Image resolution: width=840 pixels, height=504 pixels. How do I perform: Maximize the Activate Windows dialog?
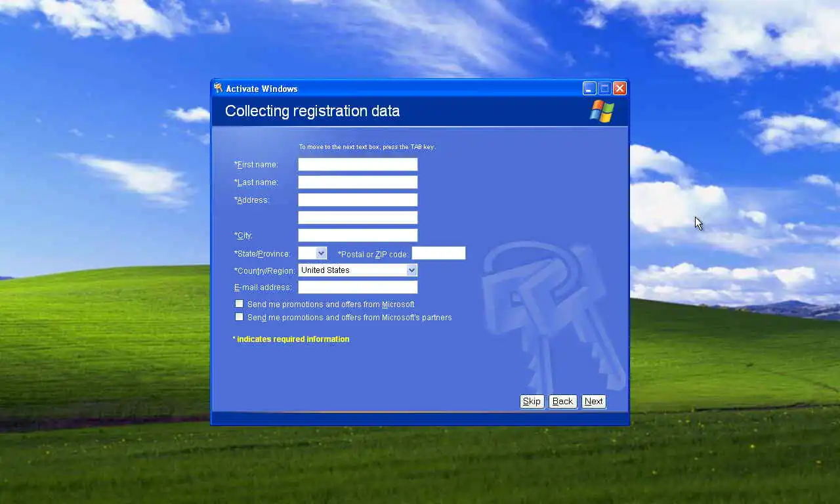tap(604, 89)
